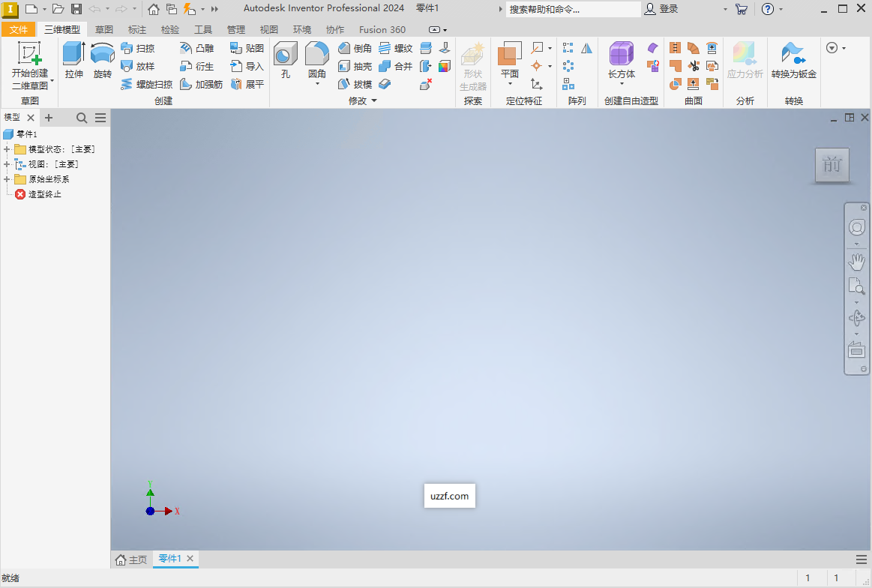Image resolution: width=872 pixels, height=588 pixels.
Task: Expand the 原始坐标系 tree node
Action: (x=7, y=178)
